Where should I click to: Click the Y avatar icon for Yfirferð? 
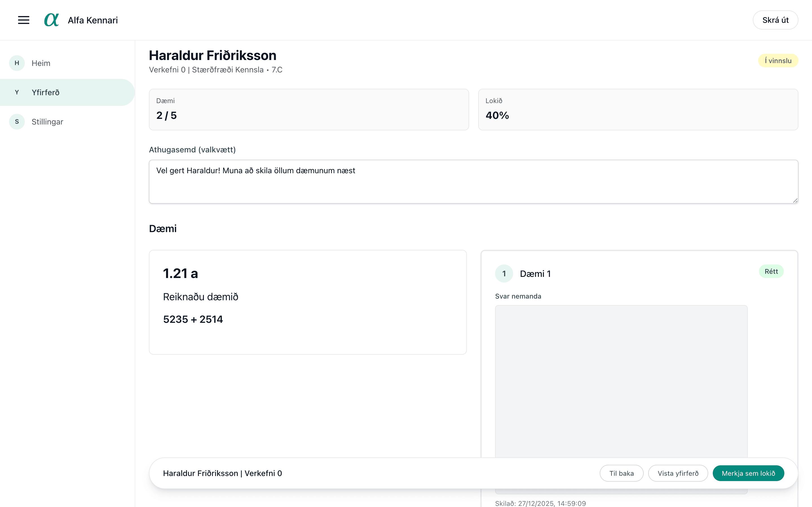click(x=17, y=92)
